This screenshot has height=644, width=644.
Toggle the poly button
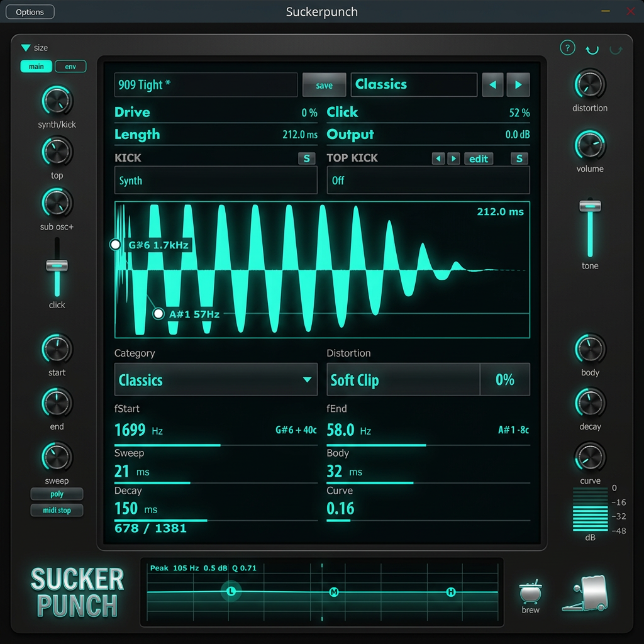coord(57,494)
